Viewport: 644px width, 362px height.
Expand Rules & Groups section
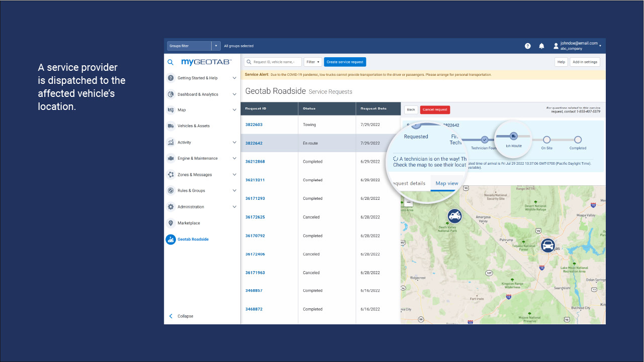(234, 190)
